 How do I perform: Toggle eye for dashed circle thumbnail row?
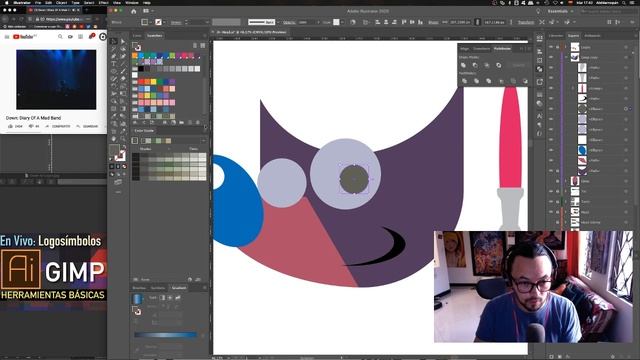(x=551, y=109)
